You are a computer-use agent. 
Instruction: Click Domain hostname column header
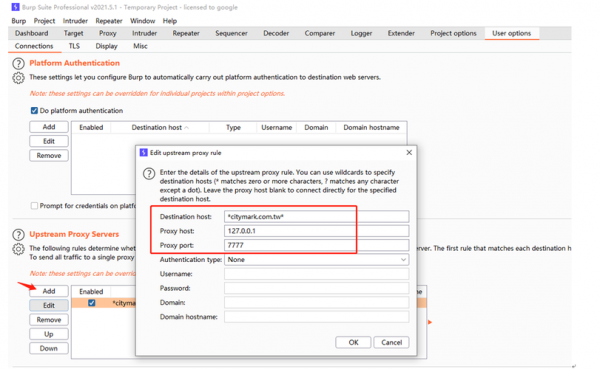(371, 127)
